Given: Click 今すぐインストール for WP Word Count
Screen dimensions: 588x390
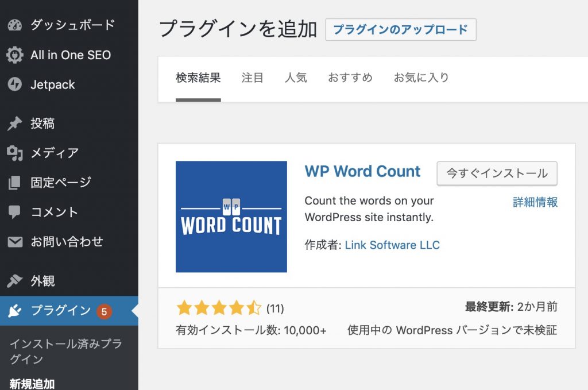Looking at the screenshot, I should (497, 173).
